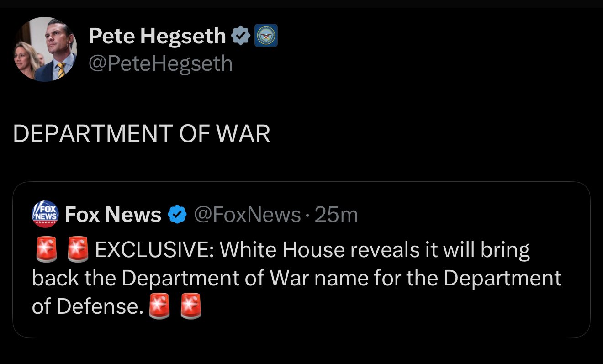603x364 pixels.
Task: Click the siren emoji right after 'of Defense.'
Action: coord(159,306)
